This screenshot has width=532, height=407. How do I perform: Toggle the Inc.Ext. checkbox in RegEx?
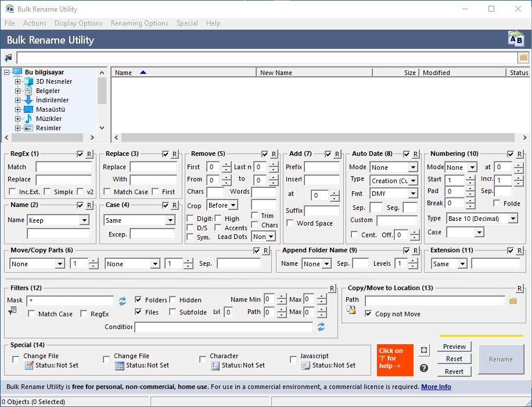(12, 192)
